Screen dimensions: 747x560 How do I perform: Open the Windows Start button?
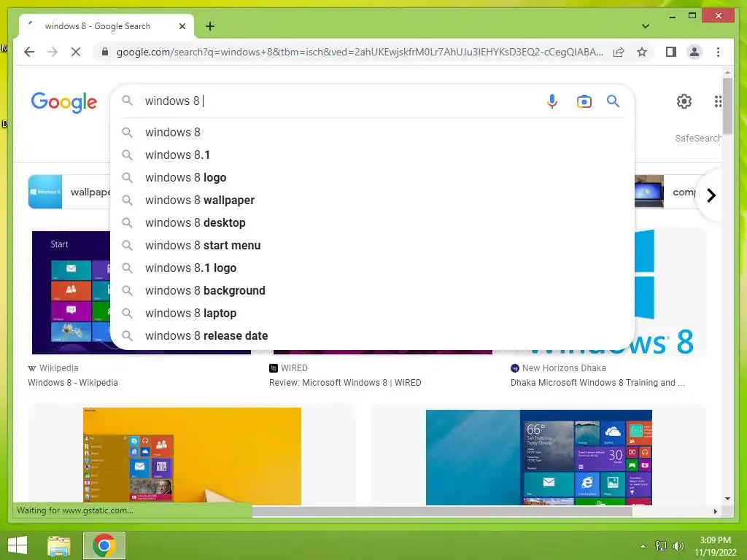click(x=18, y=545)
